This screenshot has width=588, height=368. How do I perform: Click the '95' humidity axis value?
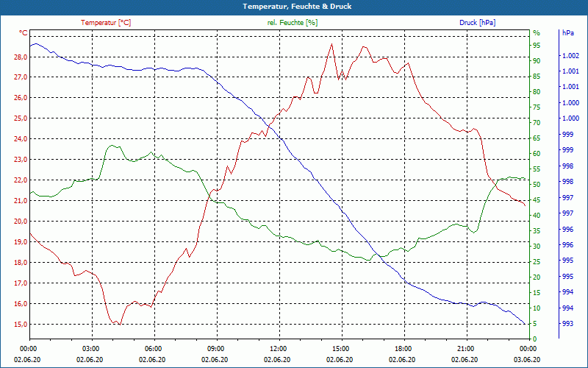point(537,46)
